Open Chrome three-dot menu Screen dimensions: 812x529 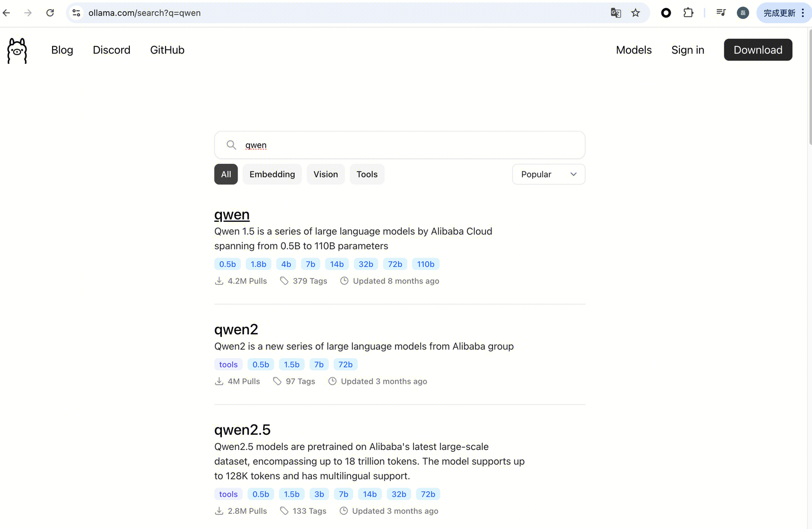tap(803, 12)
